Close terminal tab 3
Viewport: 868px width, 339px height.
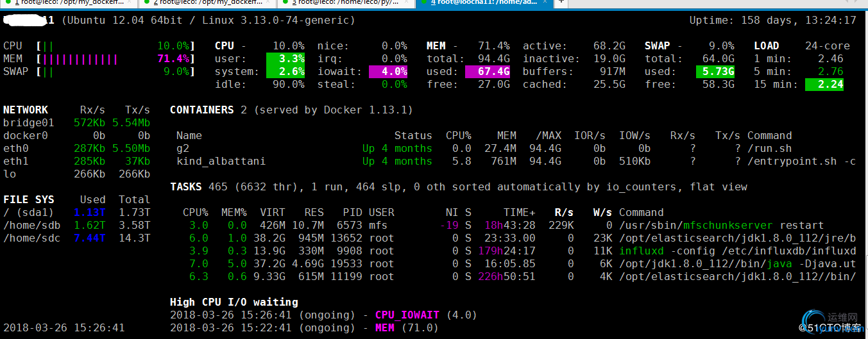click(406, 2)
